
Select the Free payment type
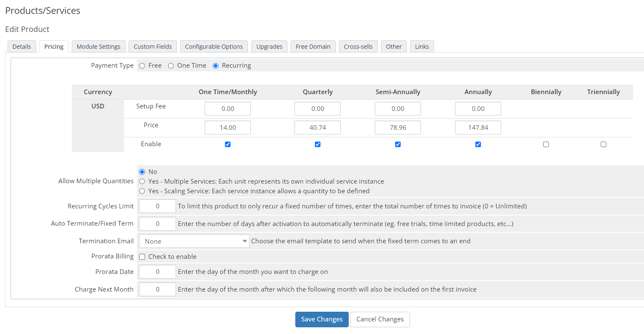[142, 66]
